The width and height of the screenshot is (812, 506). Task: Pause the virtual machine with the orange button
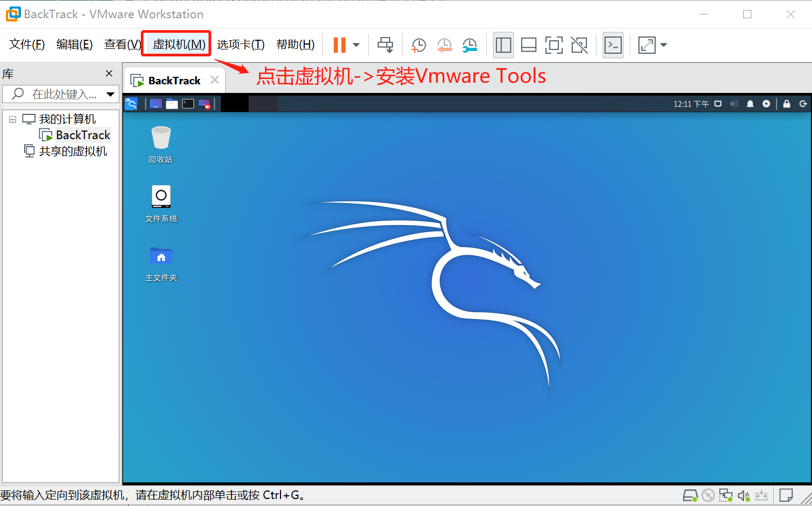pos(339,45)
